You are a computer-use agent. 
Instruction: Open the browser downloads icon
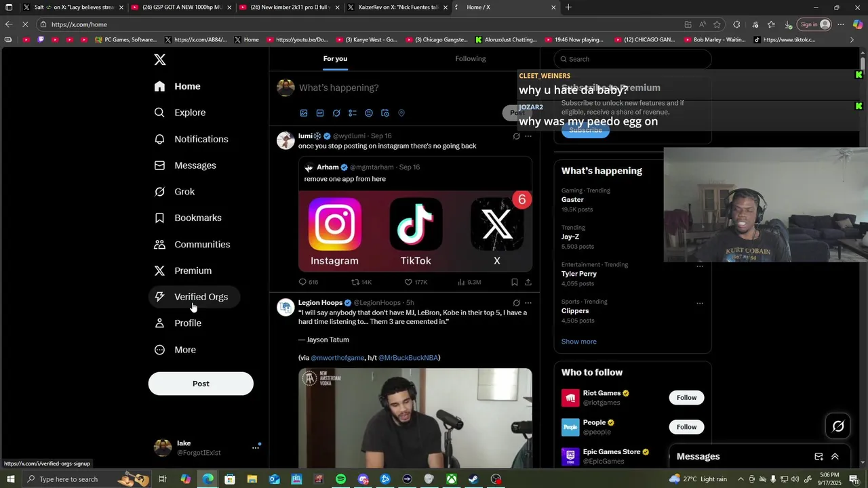point(788,24)
